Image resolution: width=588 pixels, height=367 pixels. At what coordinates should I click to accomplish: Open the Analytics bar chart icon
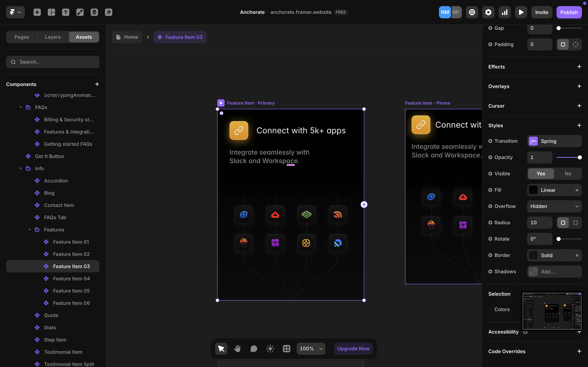click(x=504, y=12)
